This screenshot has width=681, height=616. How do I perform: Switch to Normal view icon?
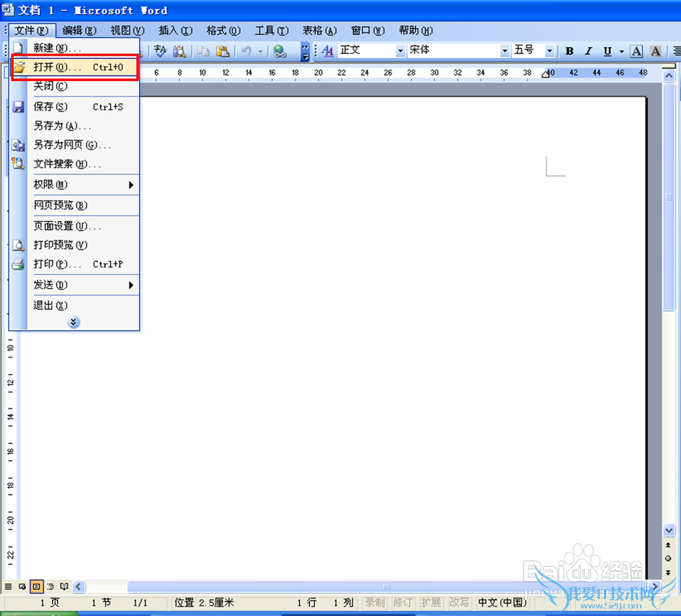pos(8,587)
